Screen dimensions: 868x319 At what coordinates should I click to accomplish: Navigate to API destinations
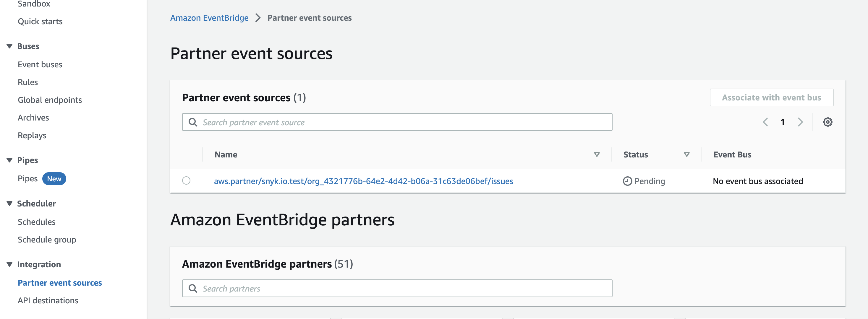(x=48, y=300)
